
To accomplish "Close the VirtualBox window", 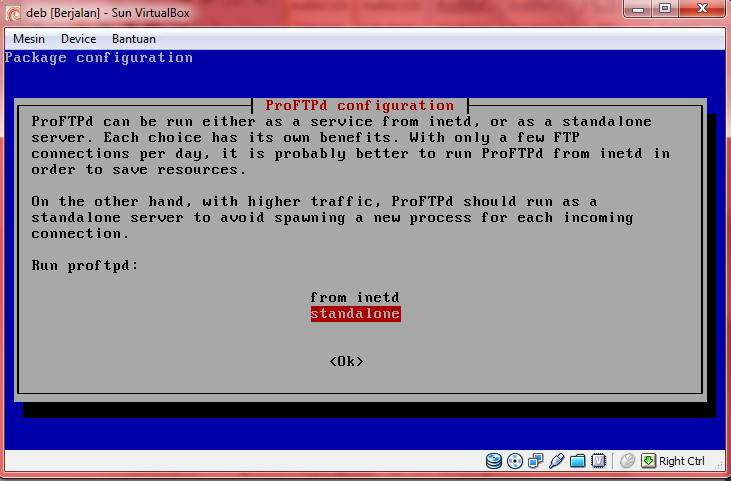I will click(702, 9).
